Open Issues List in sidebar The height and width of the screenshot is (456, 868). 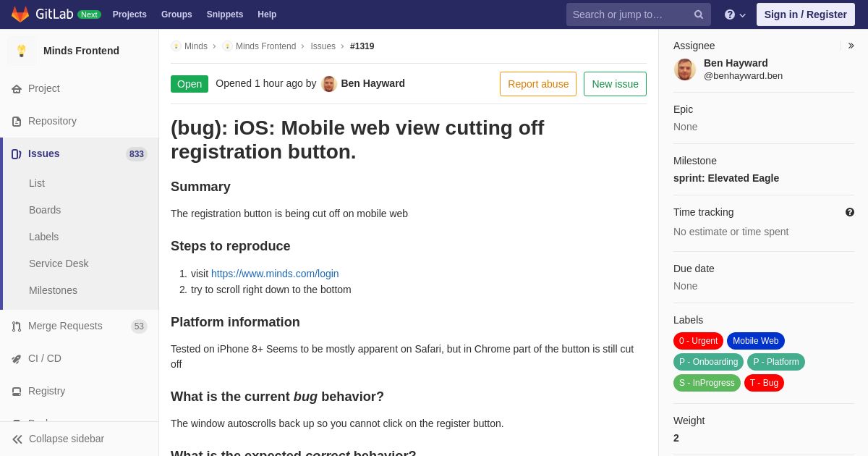(37, 183)
